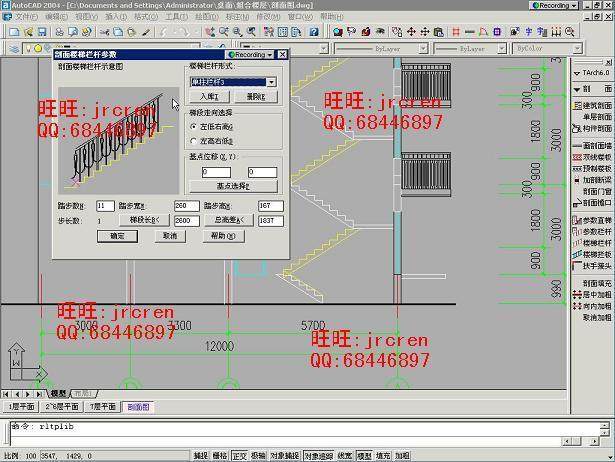Switch to 1层平面 drawing tab
Viewport: 615px width, 462px height.
click(22, 407)
